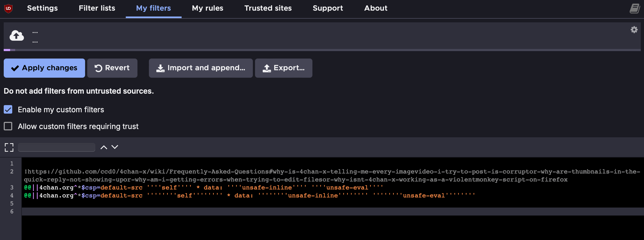This screenshot has width=644, height=240.
Task: Enable Allow custom filters requiring trust
Action: coord(8,126)
